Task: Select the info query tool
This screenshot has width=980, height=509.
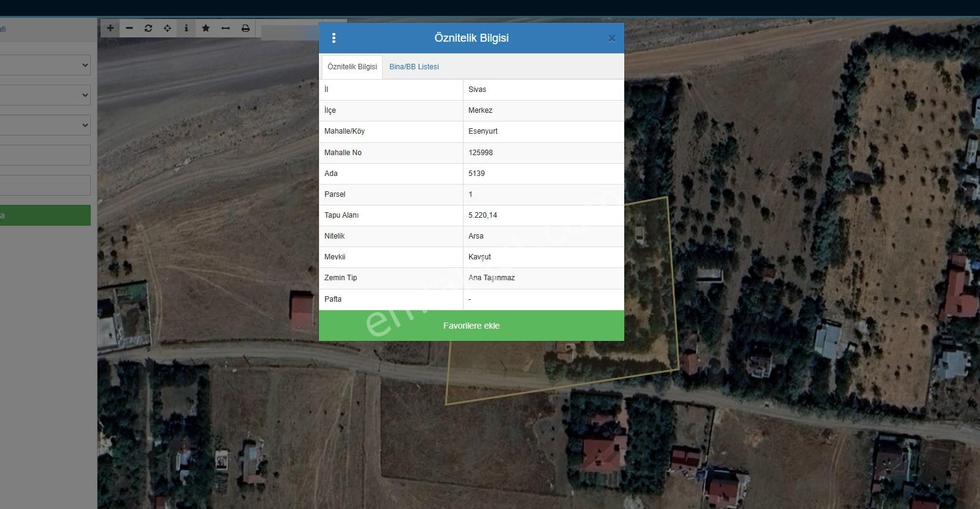Action: [186, 28]
